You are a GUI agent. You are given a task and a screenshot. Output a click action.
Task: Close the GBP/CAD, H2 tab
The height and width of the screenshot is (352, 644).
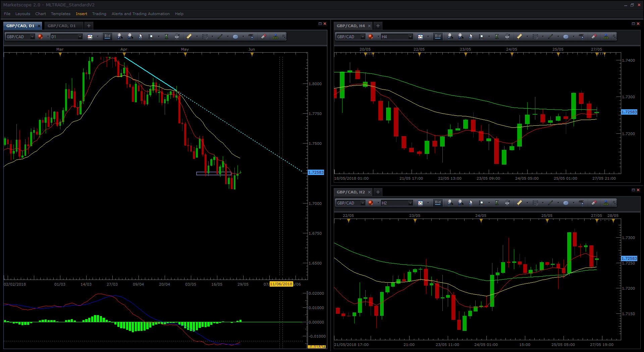point(369,192)
